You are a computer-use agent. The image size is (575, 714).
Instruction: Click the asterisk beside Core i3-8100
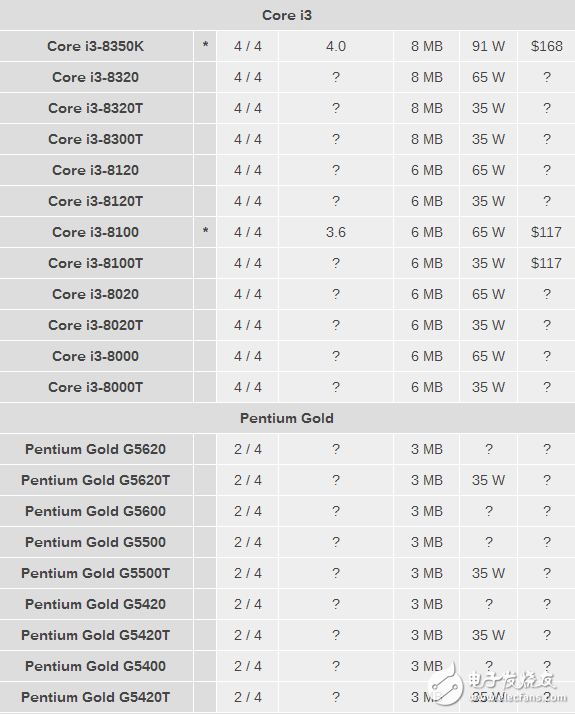(205, 231)
